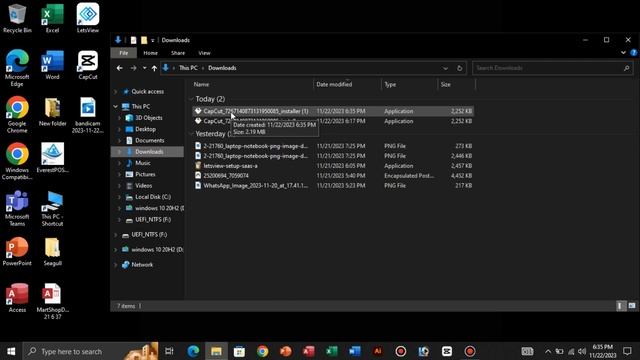Select Documents in navigation pane

click(150, 140)
